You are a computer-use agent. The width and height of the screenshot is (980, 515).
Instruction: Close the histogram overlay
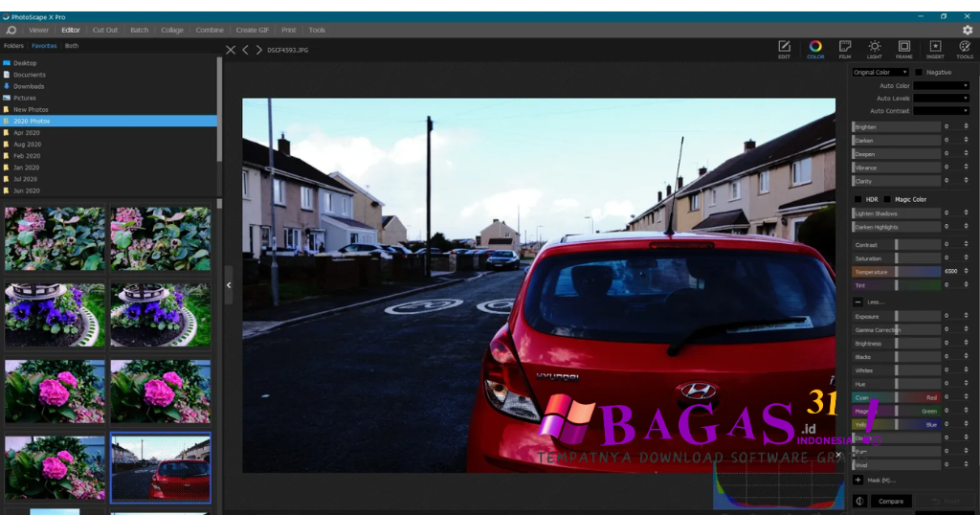[838, 455]
